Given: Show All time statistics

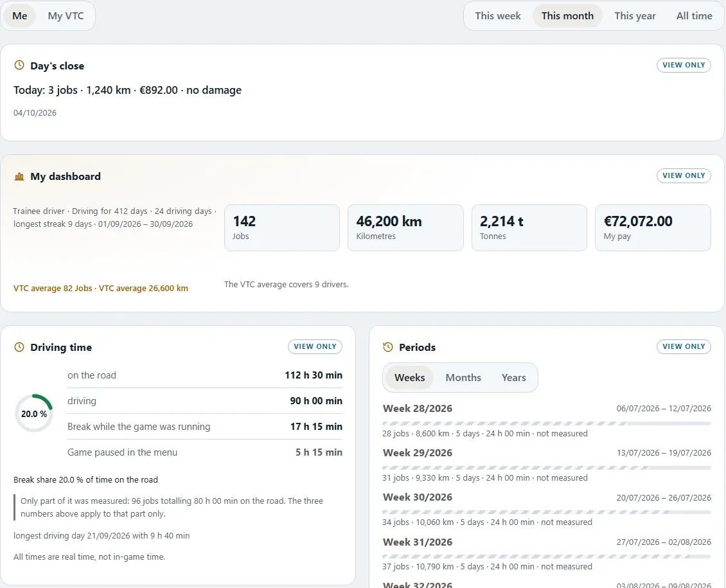Looking at the screenshot, I should (694, 15).
